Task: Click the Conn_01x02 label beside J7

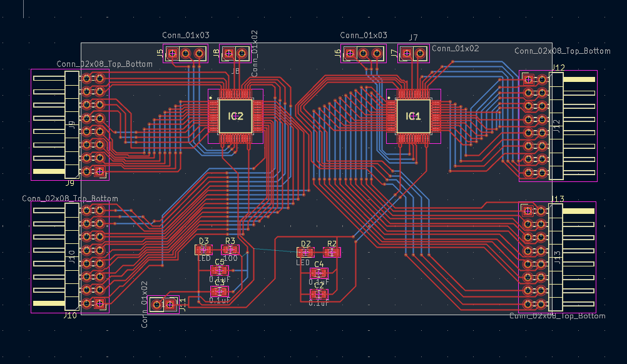Action: (456, 48)
